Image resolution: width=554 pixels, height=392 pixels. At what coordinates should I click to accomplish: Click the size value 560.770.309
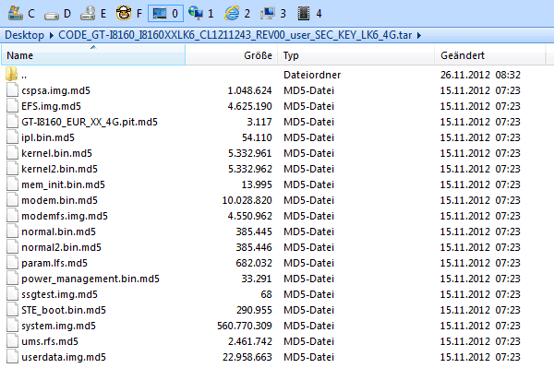[x=245, y=326]
